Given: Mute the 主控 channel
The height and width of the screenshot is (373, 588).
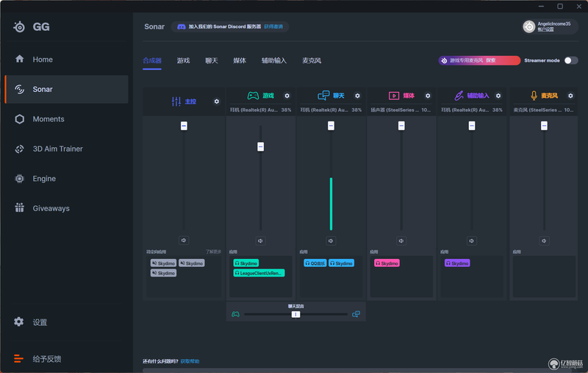Looking at the screenshot, I should tap(184, 240).
